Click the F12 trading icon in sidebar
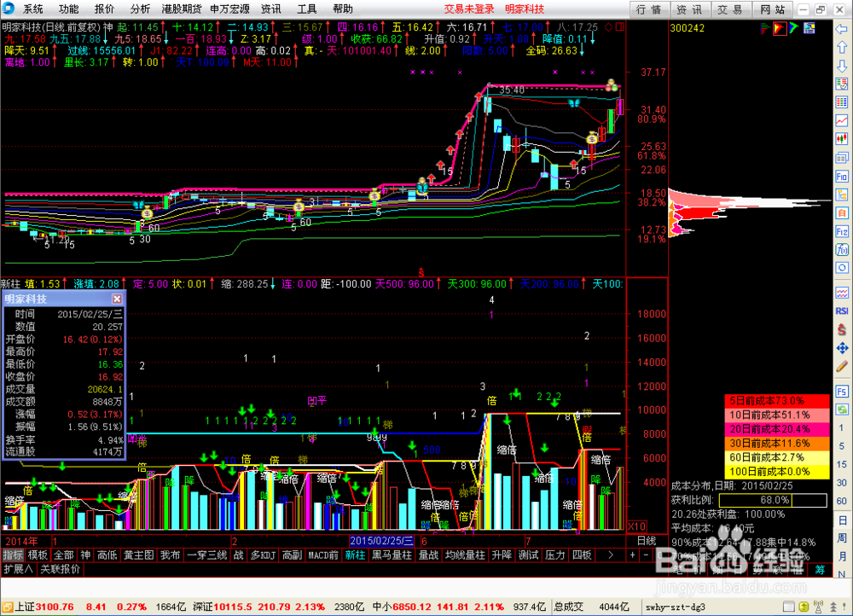Image resolution: width=853 pixels, height=616 pixels. [842, 232]
